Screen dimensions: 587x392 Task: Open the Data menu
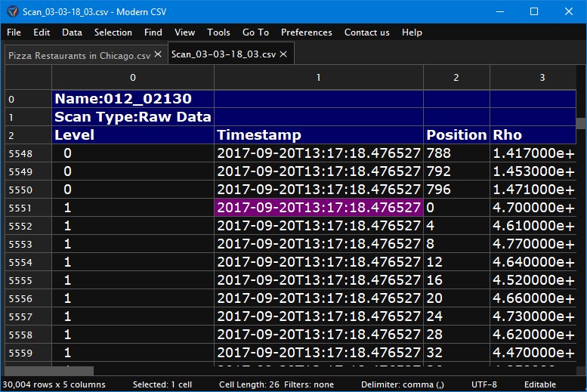[72, 32]
